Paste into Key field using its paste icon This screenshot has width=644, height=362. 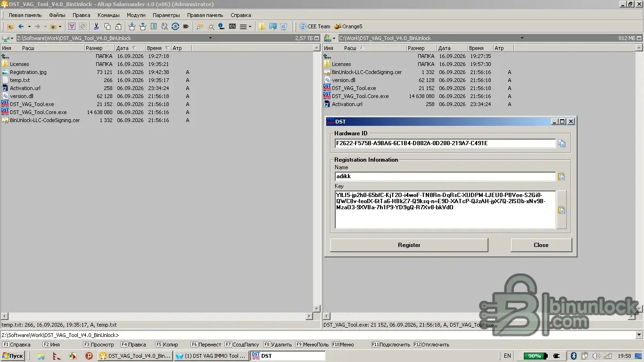coord(561,210)
